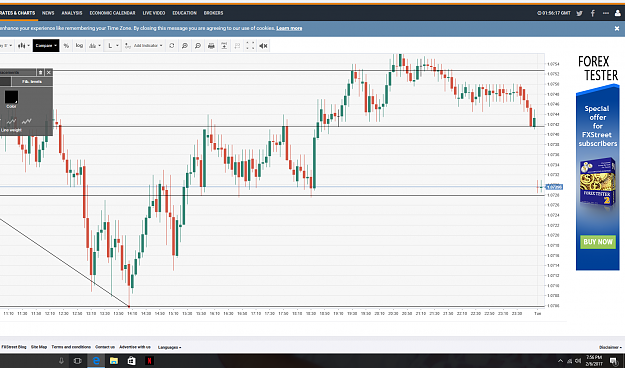Image resolution: width=625 pixels, height=368 pixels.
Task: Click the GMT clock time display
Action: [554, 13]
